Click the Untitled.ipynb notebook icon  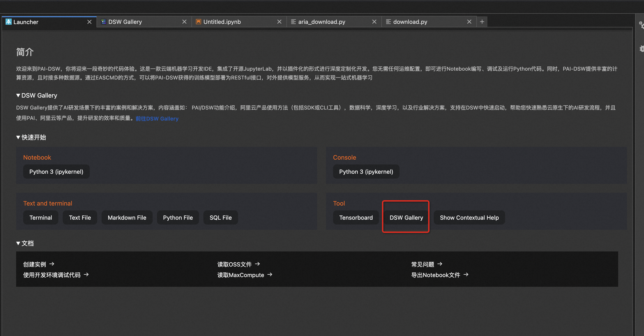pos(198,22)
